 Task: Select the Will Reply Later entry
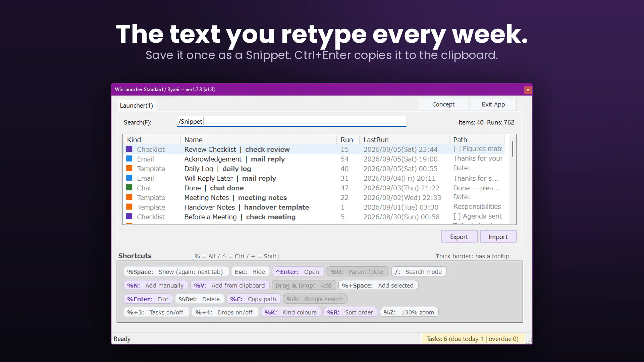click(230, 179)
